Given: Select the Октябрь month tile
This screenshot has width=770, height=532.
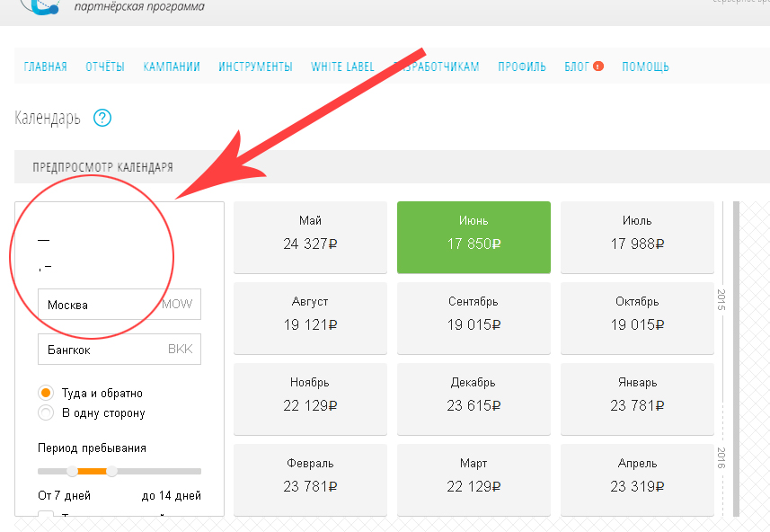Looking at the screenshot, I should pos(637,318).
